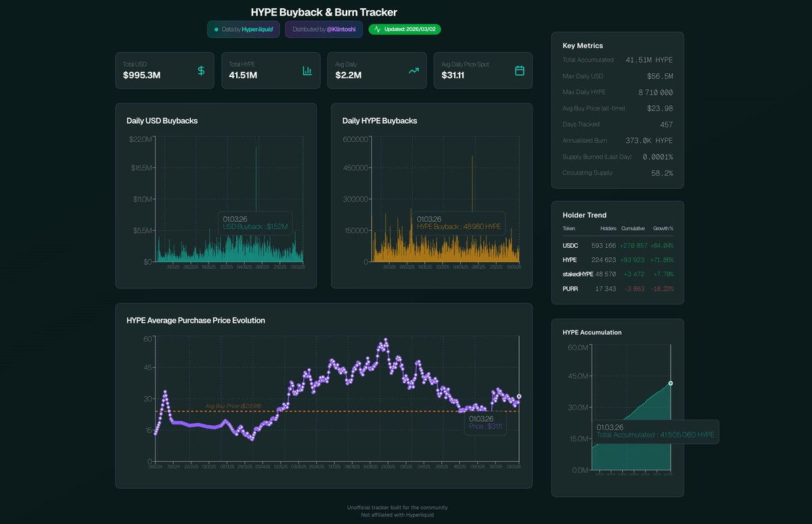The width and height of the screenshot is (812, 524).
Task: Click the bar chart icon in Total HYPE card
Action: coord(307,70)
